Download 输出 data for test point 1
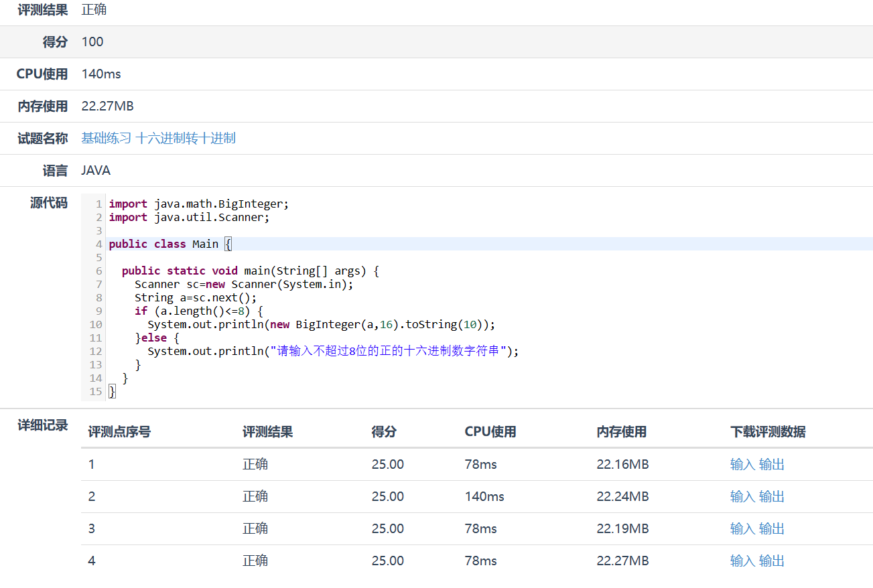The width and height of the screenshot is (873, 588). point(771,465)
